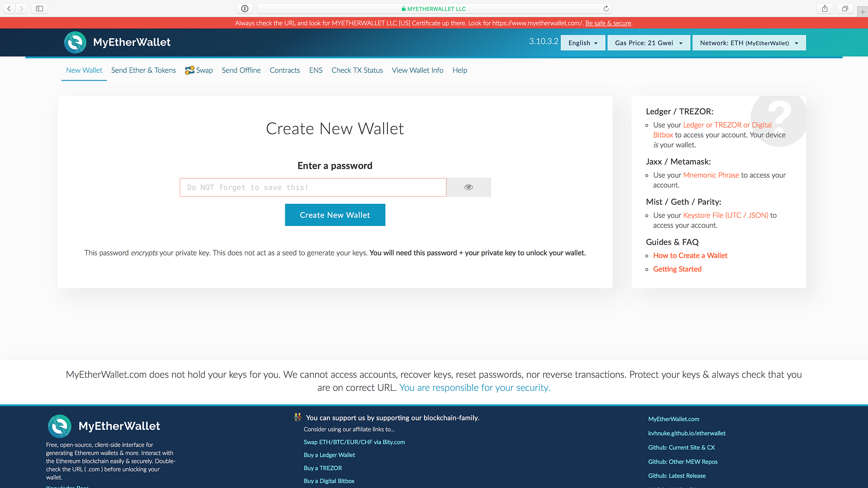Click the 'Guides & FAQ' heading
The width and height of the screenshot is (868, 488).
tap(672, 242)
